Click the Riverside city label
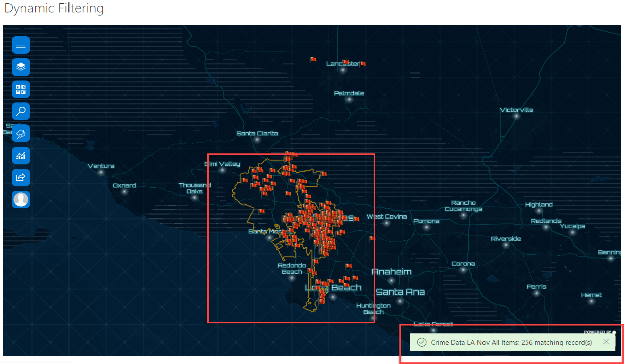Viewport: 624px width, 364px height. click(506, 239)
